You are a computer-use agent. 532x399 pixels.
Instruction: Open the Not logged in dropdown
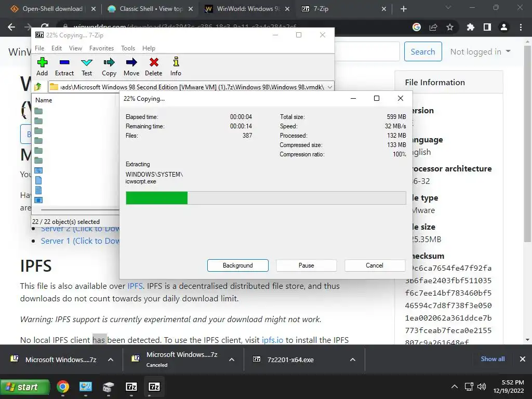coord(480,51)
